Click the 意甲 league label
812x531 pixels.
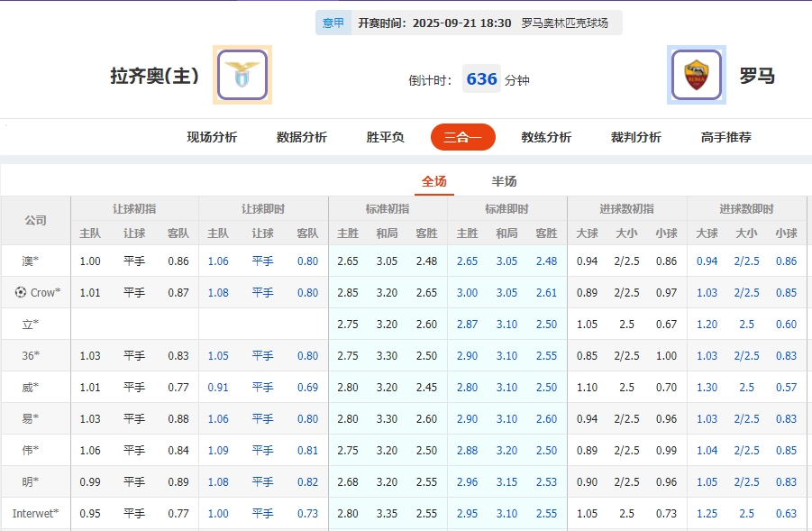point(333,22)
